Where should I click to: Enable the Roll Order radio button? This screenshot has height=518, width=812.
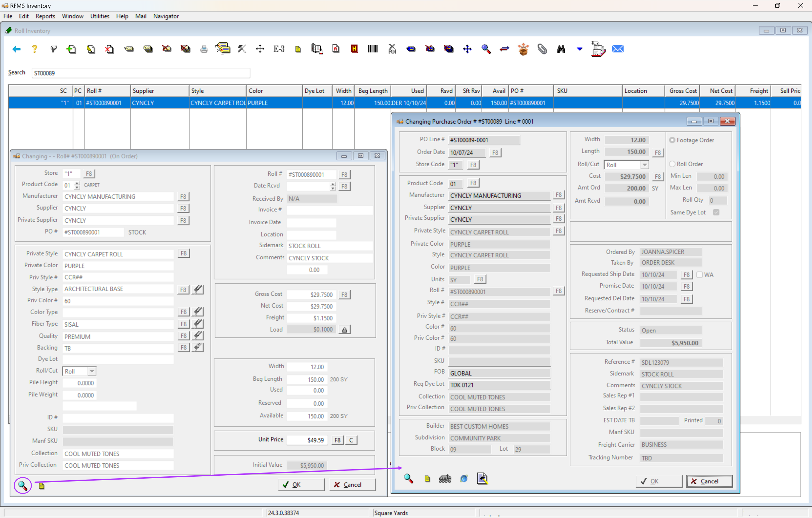click(672, 163)
